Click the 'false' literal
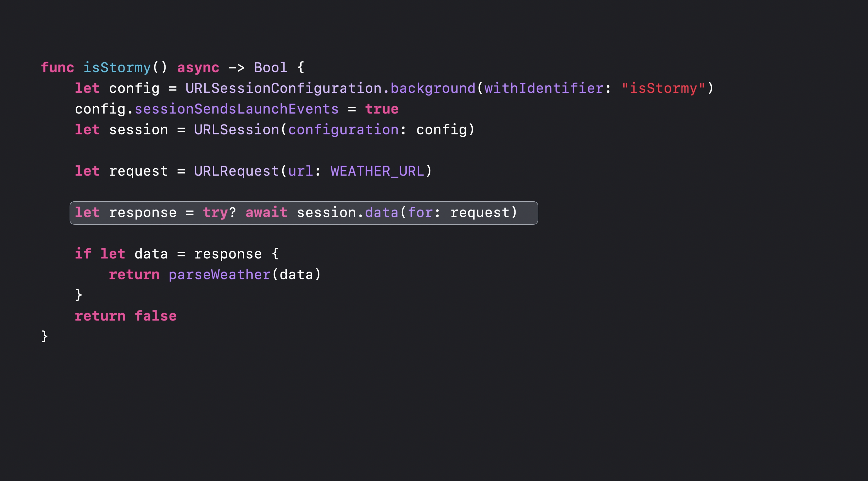The image size is (868, 481). tap(155, 316)
